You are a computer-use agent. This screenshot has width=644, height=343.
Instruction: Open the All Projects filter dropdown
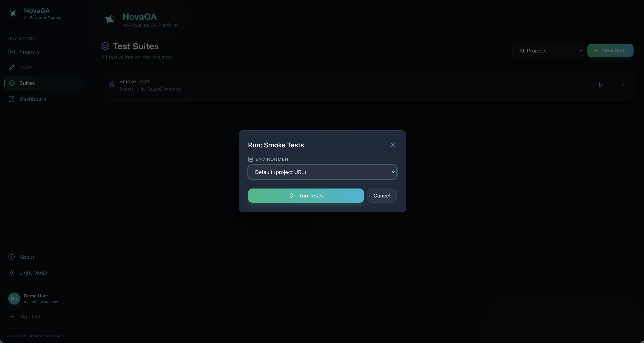[548, 51]
